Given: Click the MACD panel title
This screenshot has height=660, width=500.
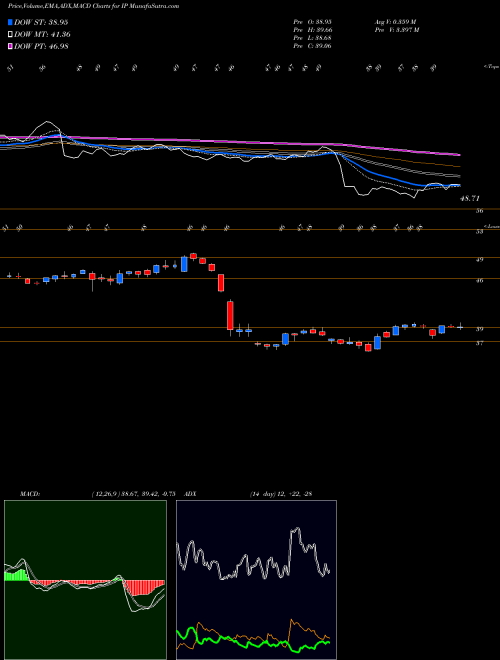Looking at the screenshot, I should point(29,494).
